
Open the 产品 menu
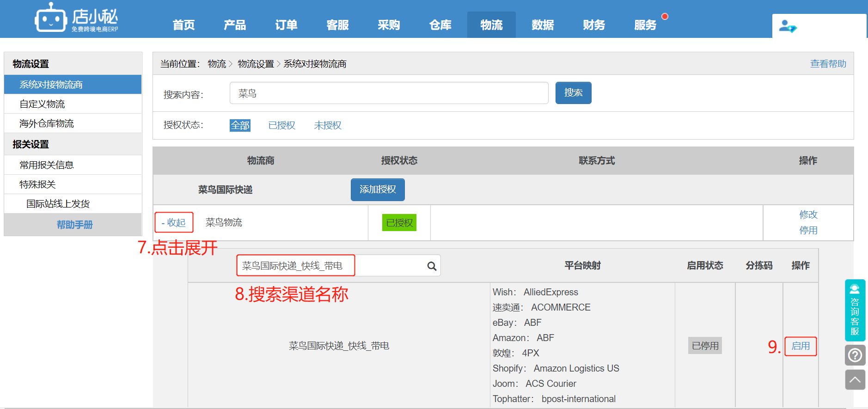click(x=235, y=25)
